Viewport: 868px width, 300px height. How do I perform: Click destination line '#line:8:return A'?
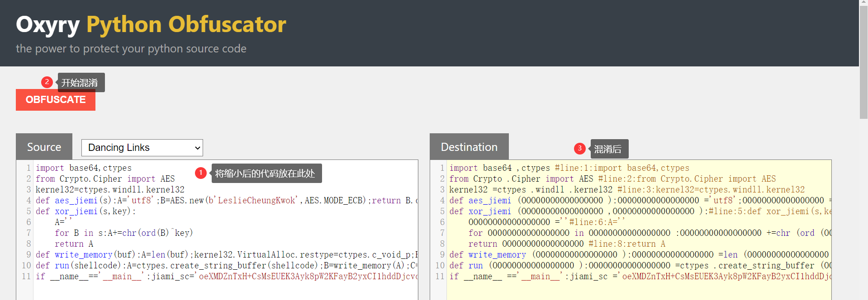pyautogui.click(x=567, y=244)
